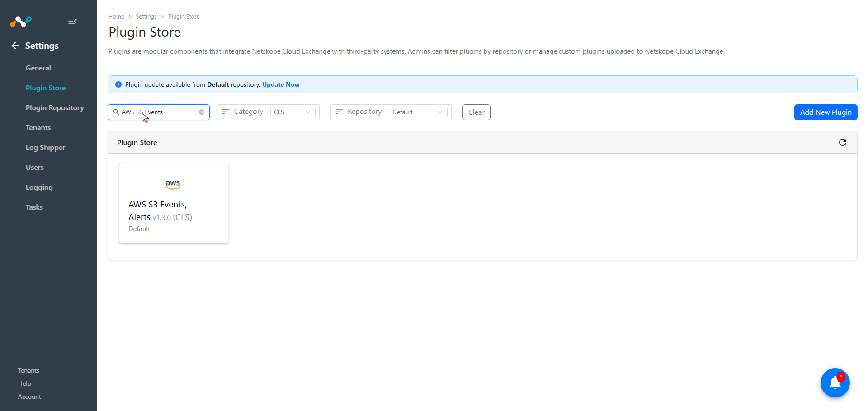The height and width of the screenshot is (411, 868).
Task: Click the Repository filter icon
Action: [339, 112]
